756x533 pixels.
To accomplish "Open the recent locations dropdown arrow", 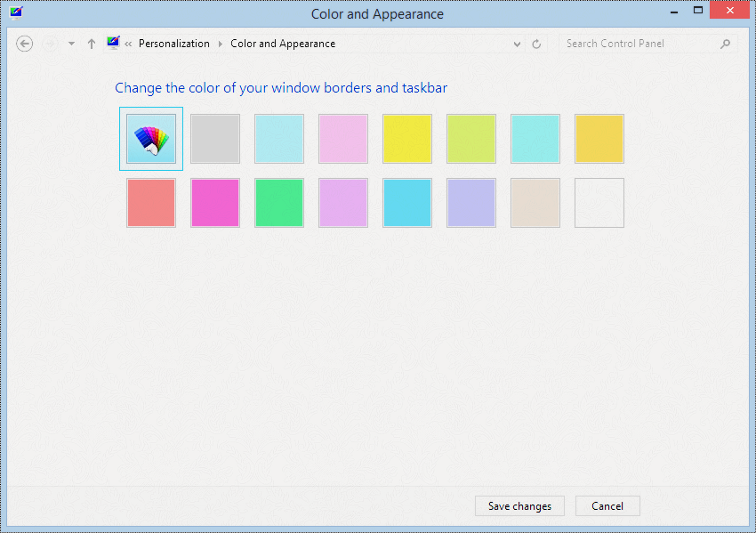I will [x=71, y=44].
